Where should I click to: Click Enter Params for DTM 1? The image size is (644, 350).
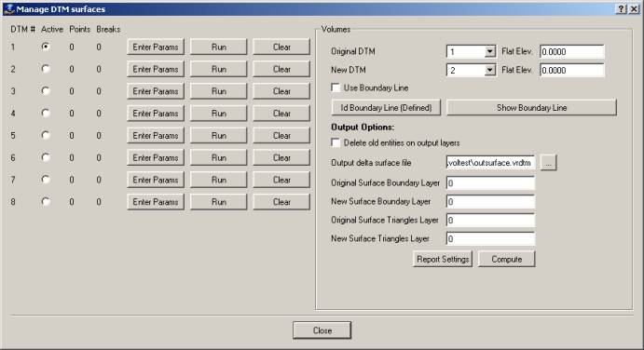156,47
